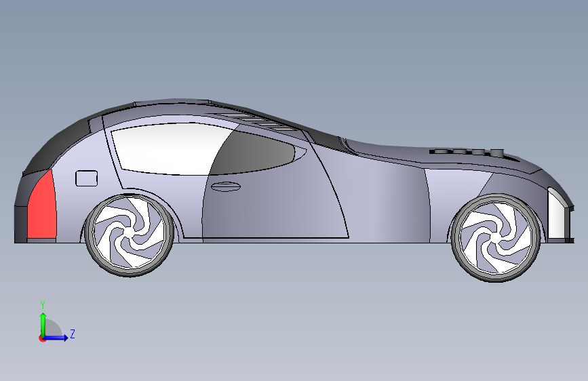
Task: Select the cylinders on the hood
Action: coord(467,152)
